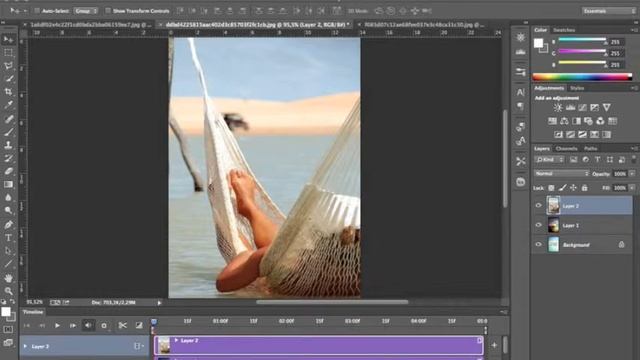
Task: Add a Brightness/Contrast adjustment
Action: (x=558, y=107)
